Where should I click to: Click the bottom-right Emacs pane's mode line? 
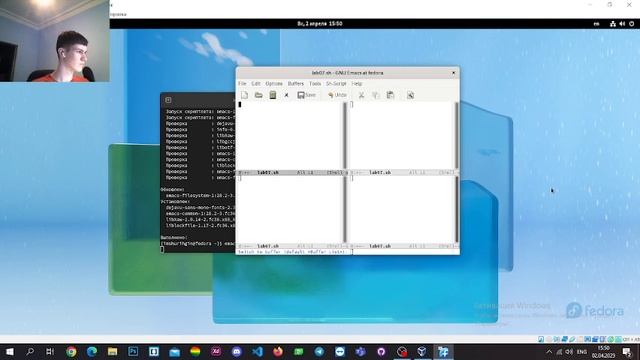[403, 246]
